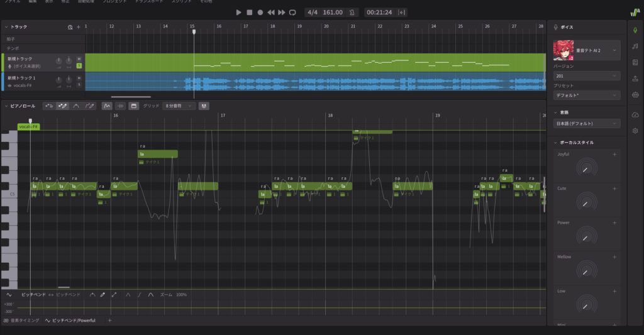The image size is (644, 335).
Task: Open the プリセット デフォルト dropdown
Action: 586,95
